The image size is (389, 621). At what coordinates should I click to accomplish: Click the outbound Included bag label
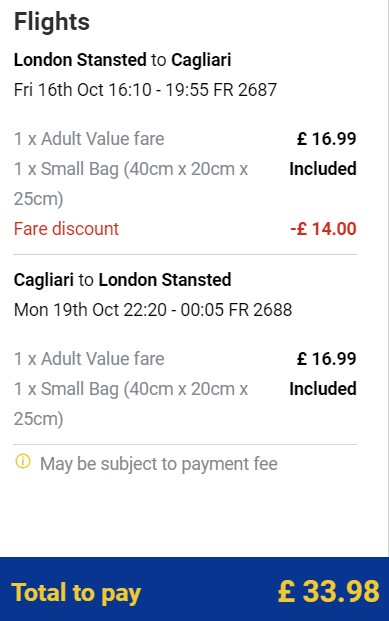point(323,169)
